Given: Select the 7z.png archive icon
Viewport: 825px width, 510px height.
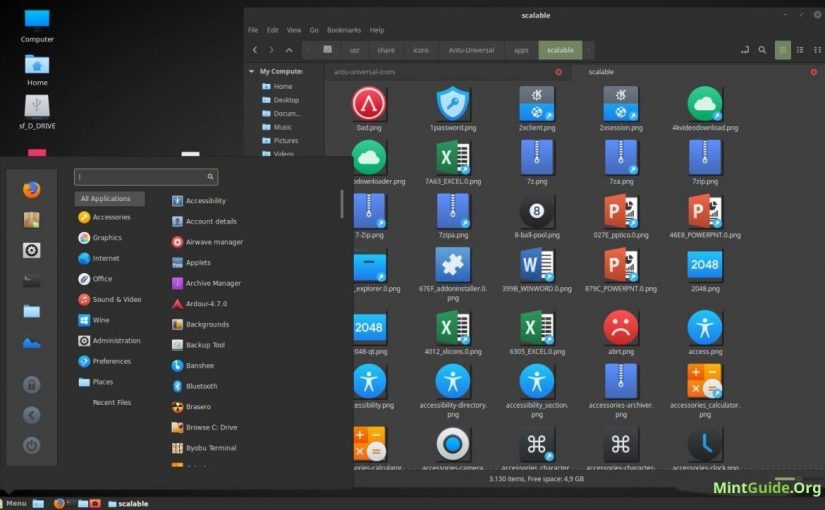Looking at the screenshot, I should tap(537, 157).
